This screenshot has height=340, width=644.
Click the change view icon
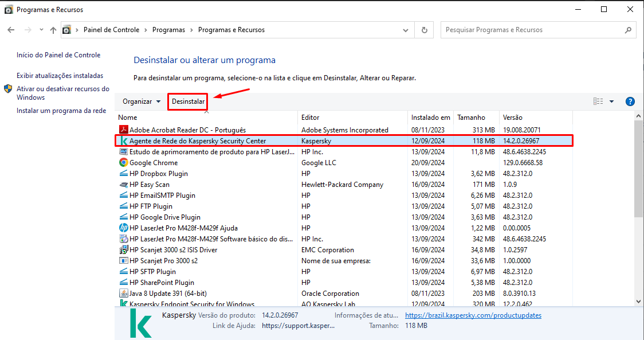(598, 101)
